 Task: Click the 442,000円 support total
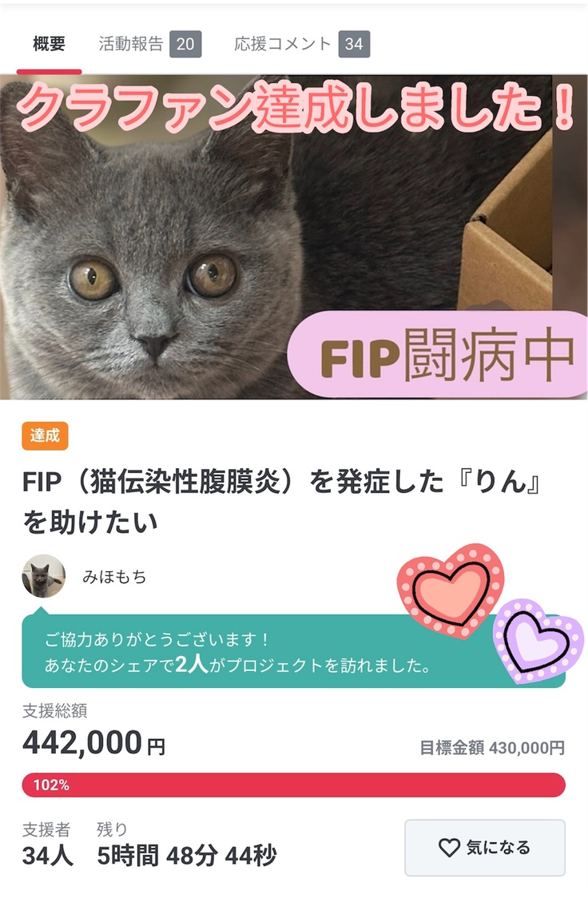point(94,743)
